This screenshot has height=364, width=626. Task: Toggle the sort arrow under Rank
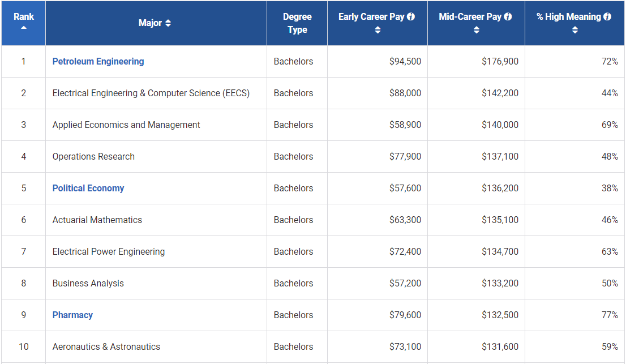click(24, 28)
